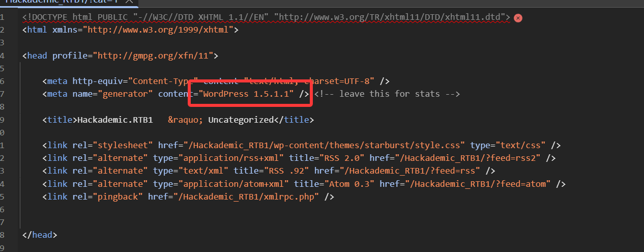The height and width of the screenshot is (252, 644).
Task: Click the closing </head> tag
Action: coord(40,235)
